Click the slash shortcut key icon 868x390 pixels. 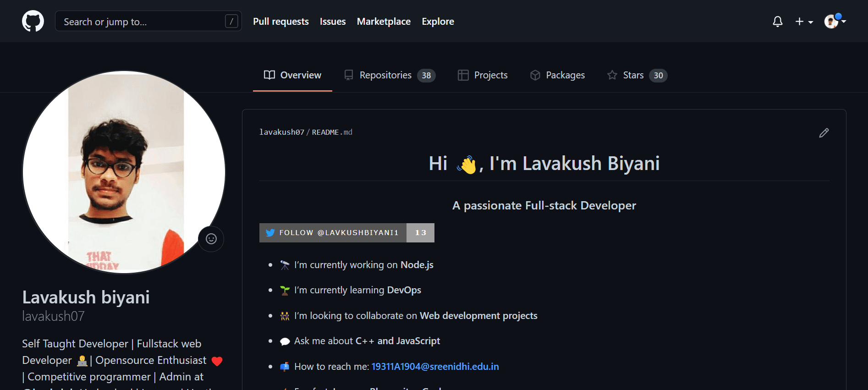click(231, 21)
